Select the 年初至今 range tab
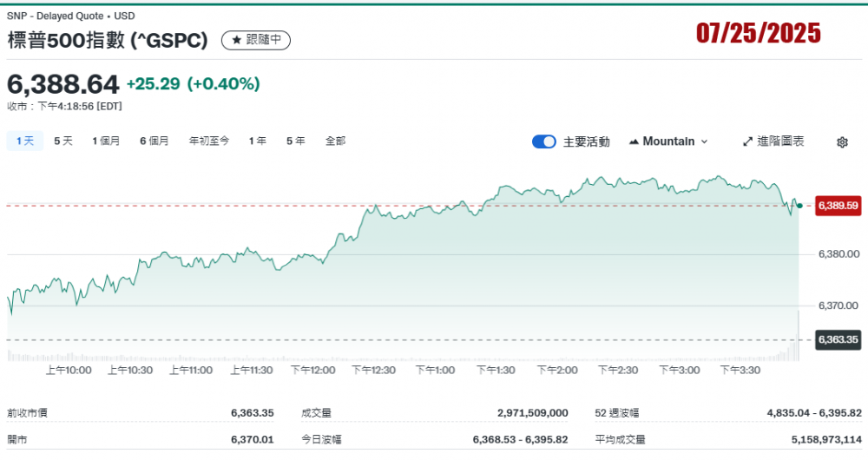Screen dimensions: 868x460 pyautogui.click(x=209, y=141)
